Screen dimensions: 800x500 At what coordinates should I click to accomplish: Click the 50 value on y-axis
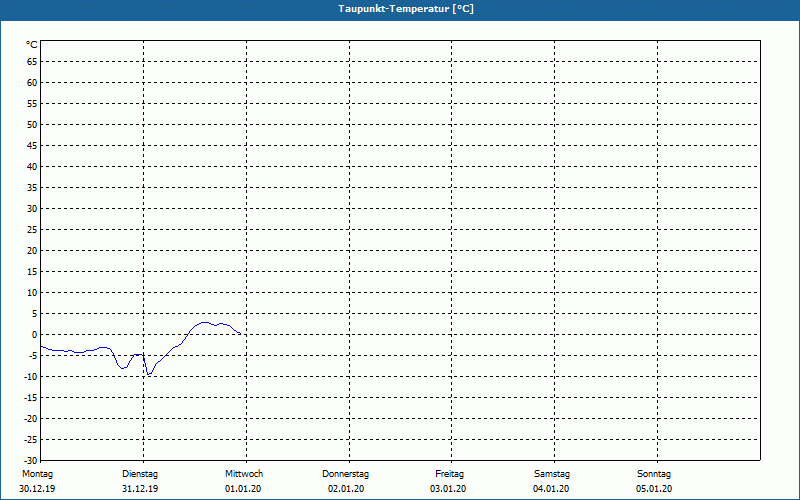coord(32,124)
